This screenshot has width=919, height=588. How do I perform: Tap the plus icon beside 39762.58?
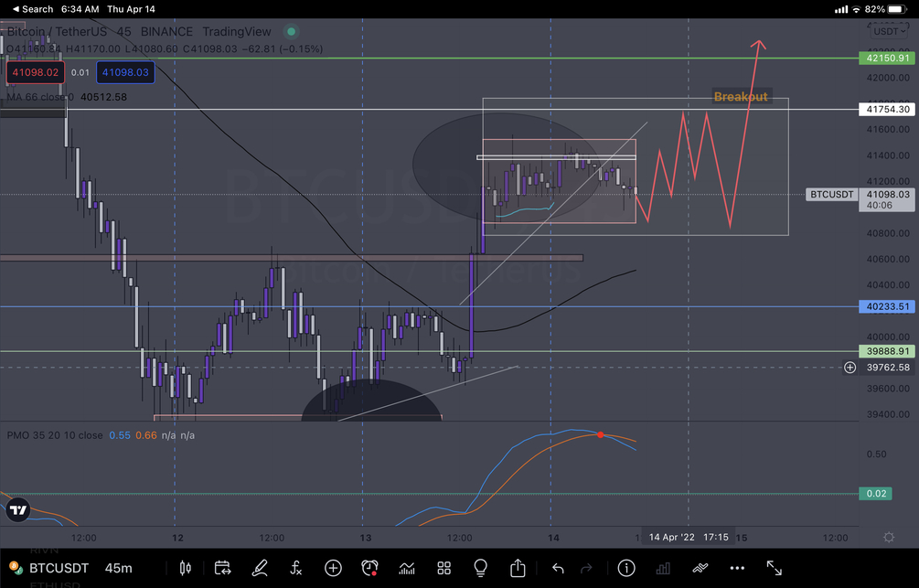tap(850, 368)
